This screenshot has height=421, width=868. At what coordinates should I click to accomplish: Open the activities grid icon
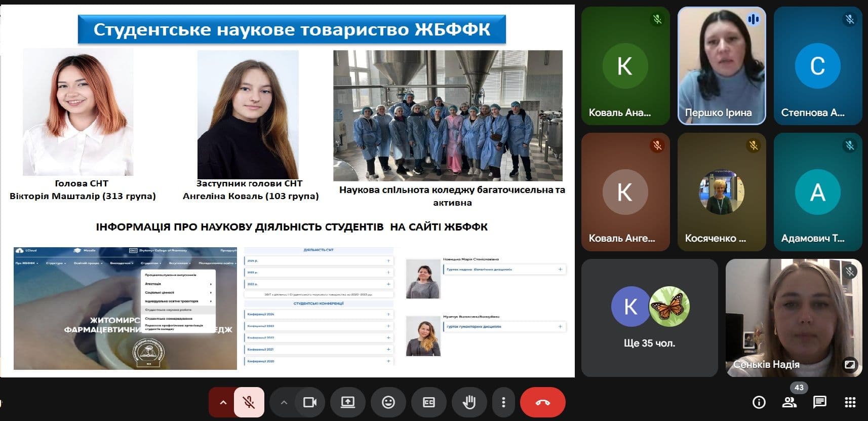click(850, 402)
